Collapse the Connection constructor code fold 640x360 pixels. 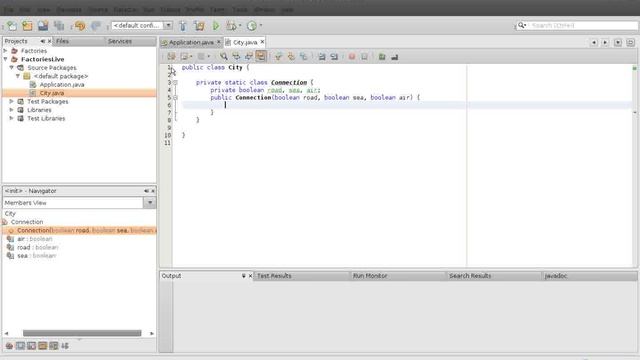pyautogui.click(x=176, y=98)
